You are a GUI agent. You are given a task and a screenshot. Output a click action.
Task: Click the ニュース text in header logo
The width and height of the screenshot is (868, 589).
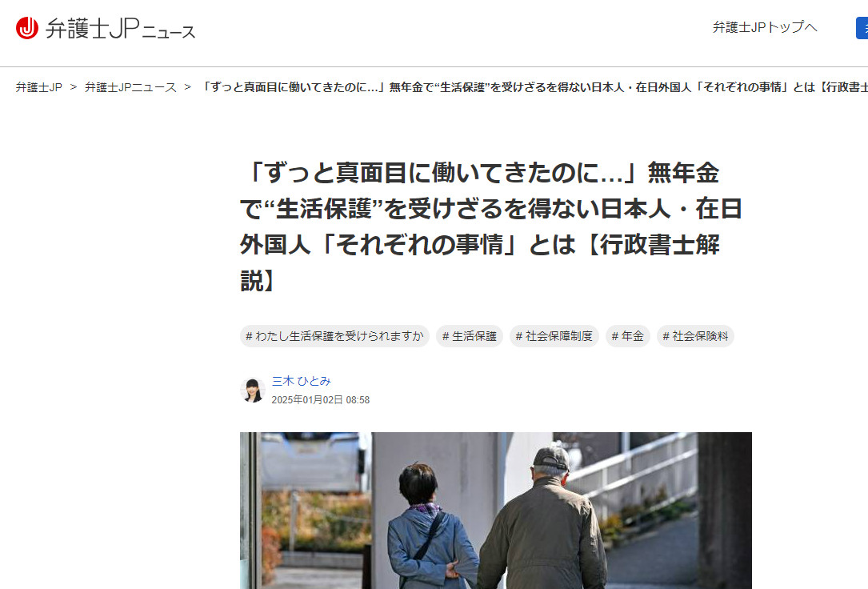[169, 32]
